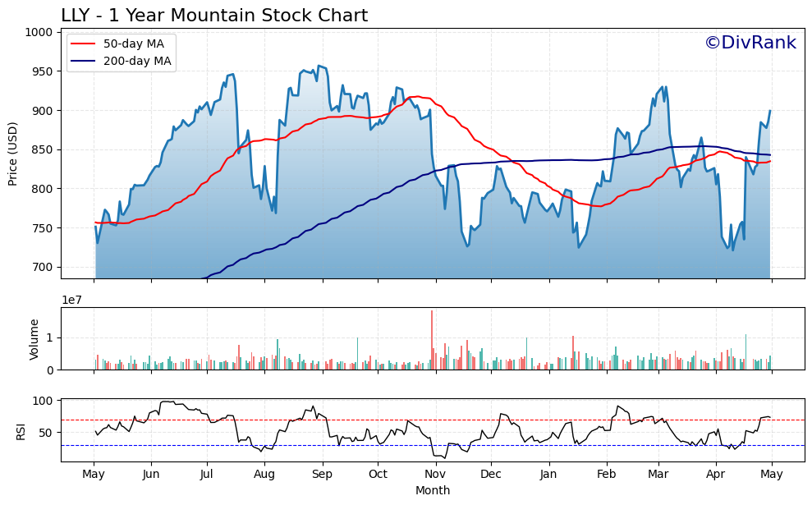
Task: Click the '850' price tick label
Action: [x=43, y=150]
